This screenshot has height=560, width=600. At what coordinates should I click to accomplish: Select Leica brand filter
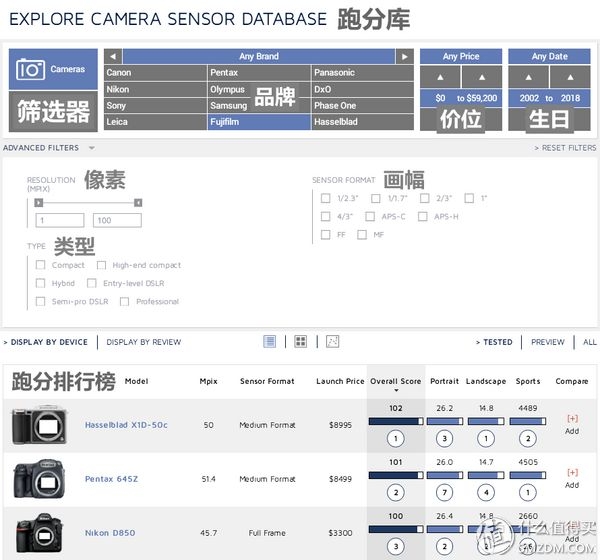pos(155,122)
